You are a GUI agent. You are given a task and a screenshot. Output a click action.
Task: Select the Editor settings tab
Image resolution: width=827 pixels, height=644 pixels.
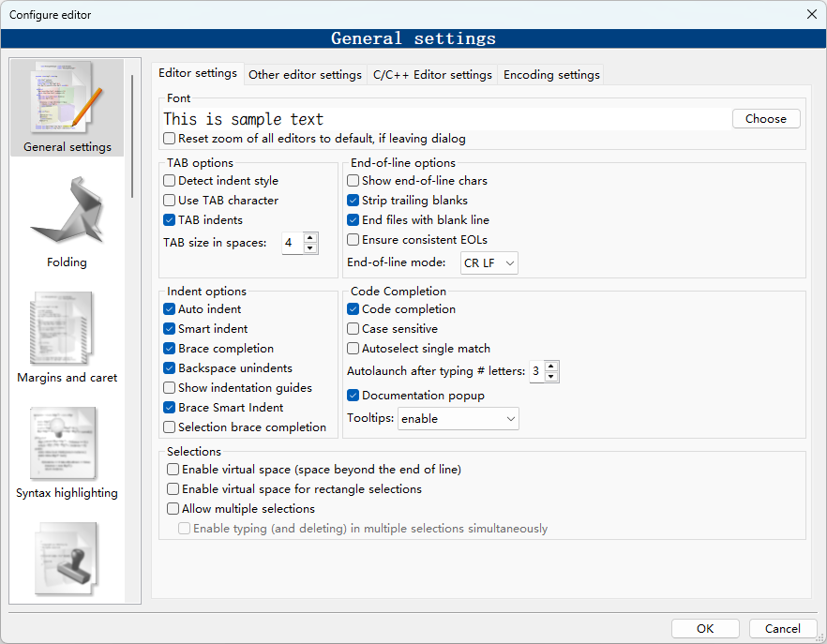[197, 73]
